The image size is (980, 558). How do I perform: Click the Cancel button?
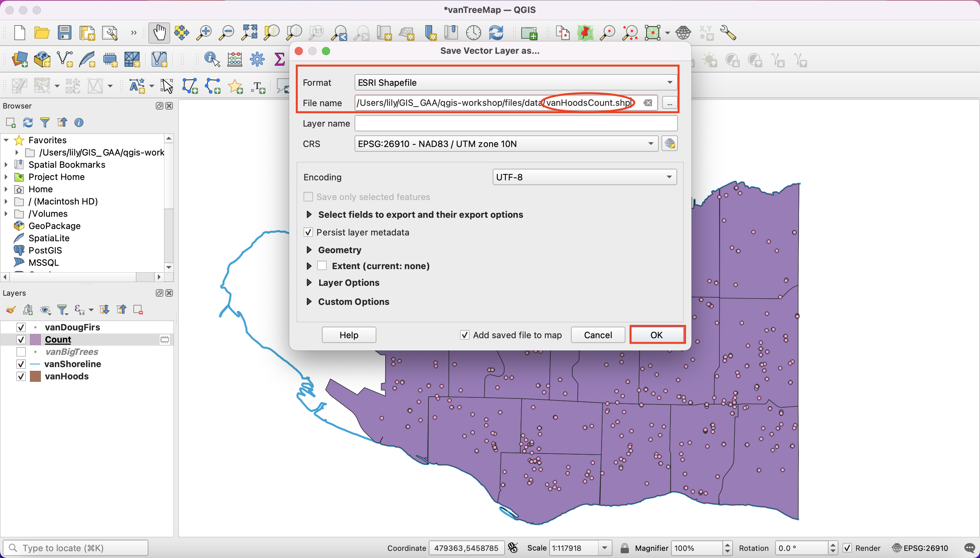598,335
